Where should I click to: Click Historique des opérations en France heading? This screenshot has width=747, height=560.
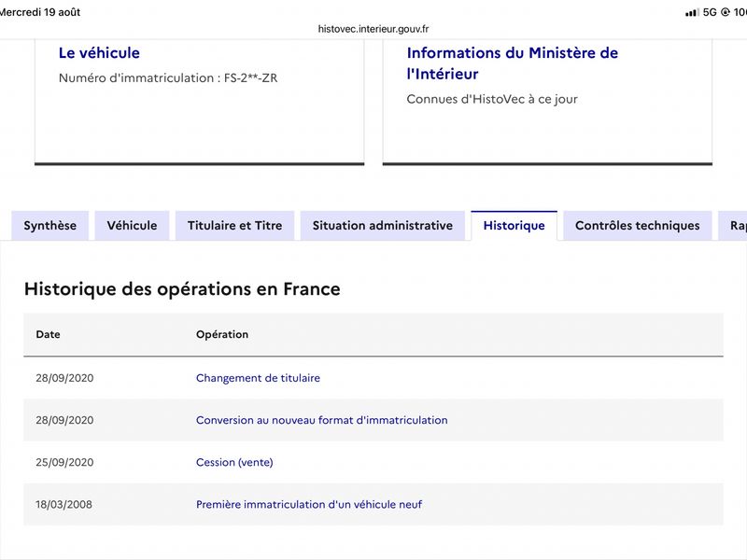pos(182,289)
